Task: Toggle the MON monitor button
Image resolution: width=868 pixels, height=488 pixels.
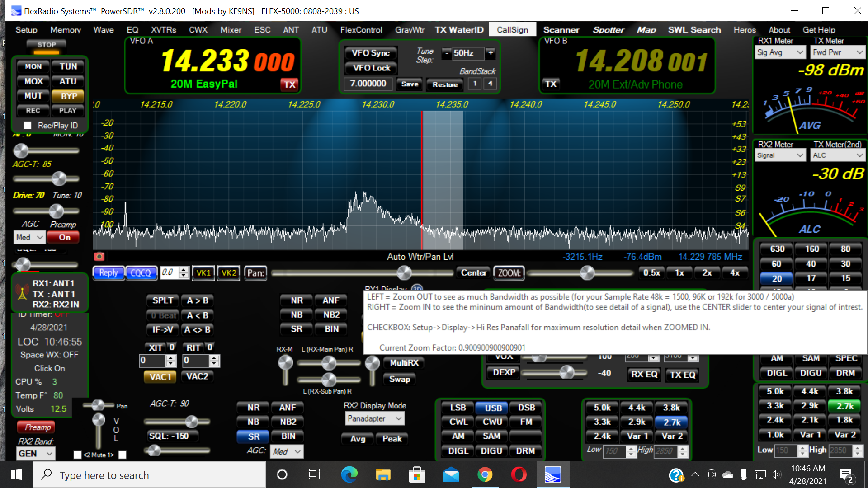Action: pyautogui.click(x=33, y=66)
